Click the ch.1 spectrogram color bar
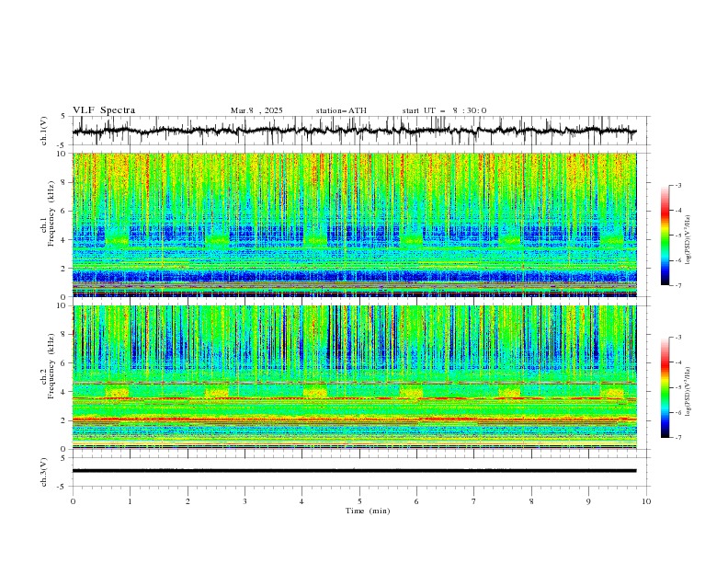 tap(665, 236)
